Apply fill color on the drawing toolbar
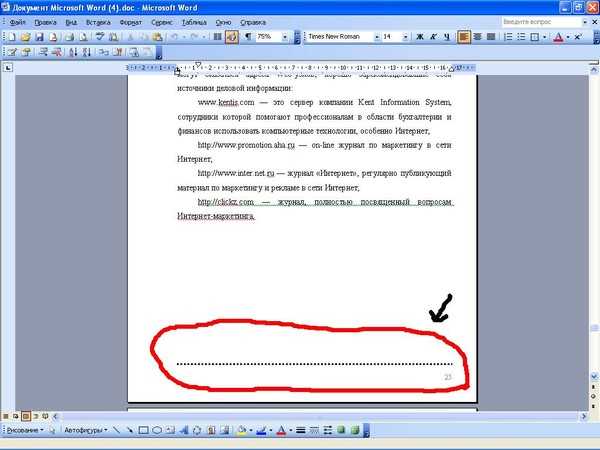The image size is (600, 450). coord(242,430)
